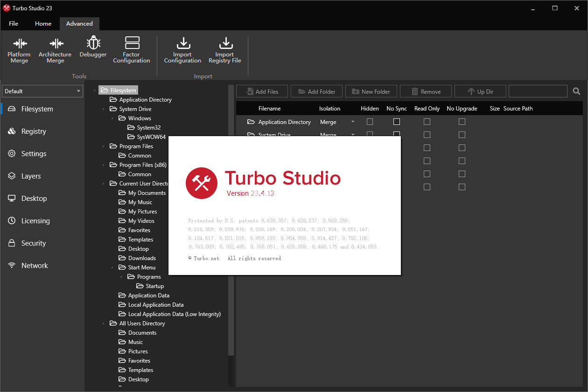This screenshot has height=392, width=588.
Task: Click the search magnifier icon
Action: (577, 91)
